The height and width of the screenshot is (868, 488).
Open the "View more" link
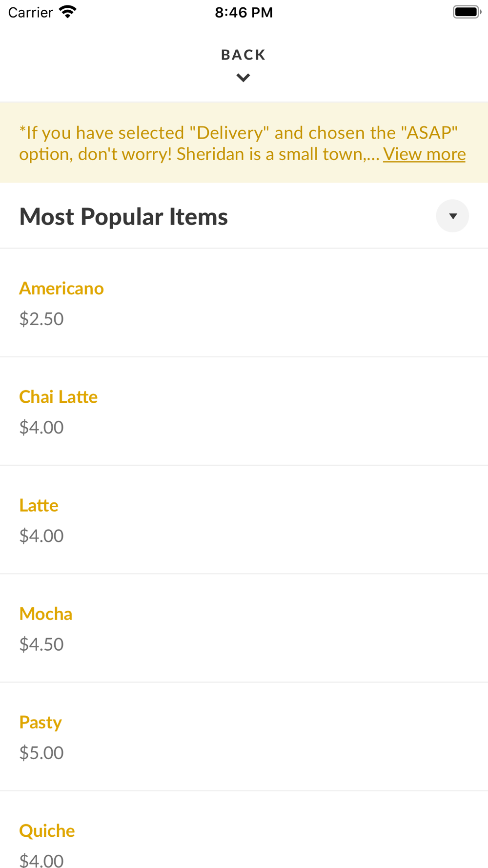pos(424,154)
